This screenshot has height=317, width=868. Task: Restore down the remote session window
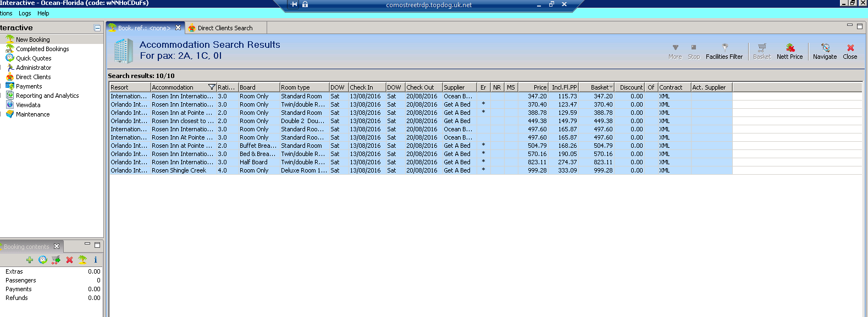pyautogui.click(x=551, y=4)
